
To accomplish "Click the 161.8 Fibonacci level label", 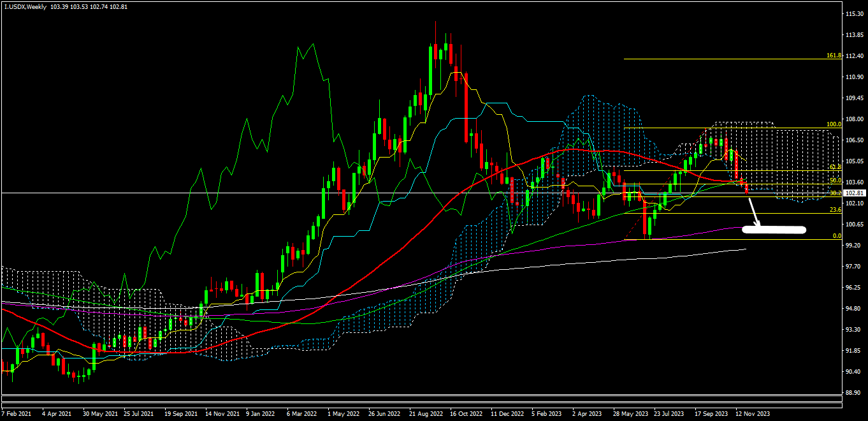I will [834, 56].
